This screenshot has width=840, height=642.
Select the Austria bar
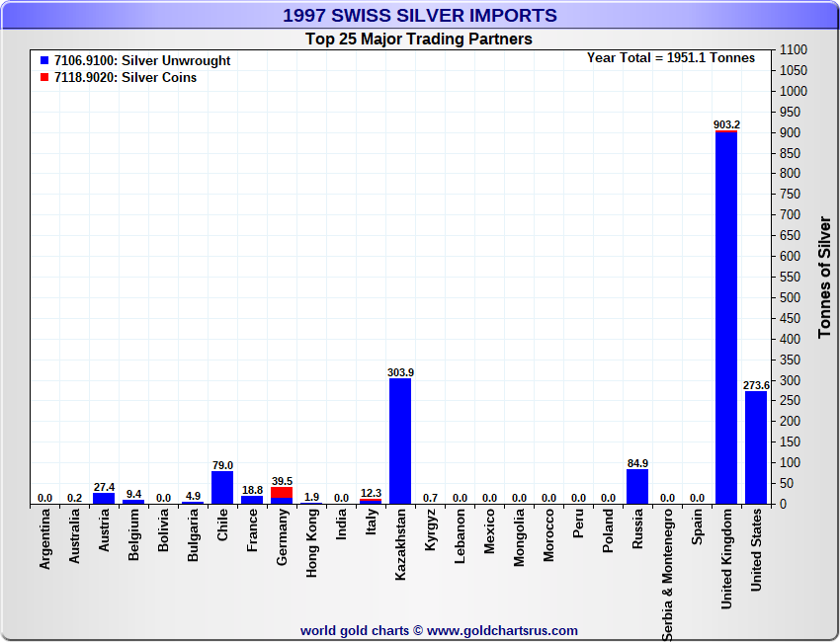tap(104, 499)
